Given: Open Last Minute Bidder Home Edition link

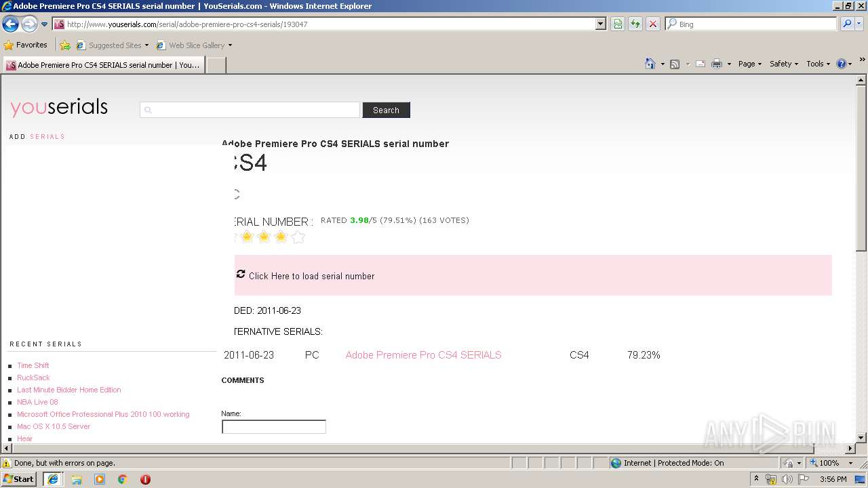Looking at the screenshot, I should pyautogui.click(x=68, y=390).
